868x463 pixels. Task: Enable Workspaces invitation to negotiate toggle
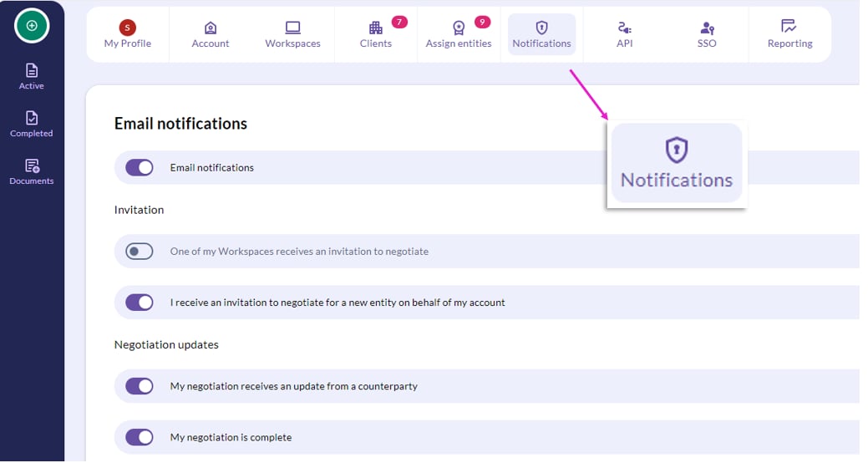click(x=140, y=252)
